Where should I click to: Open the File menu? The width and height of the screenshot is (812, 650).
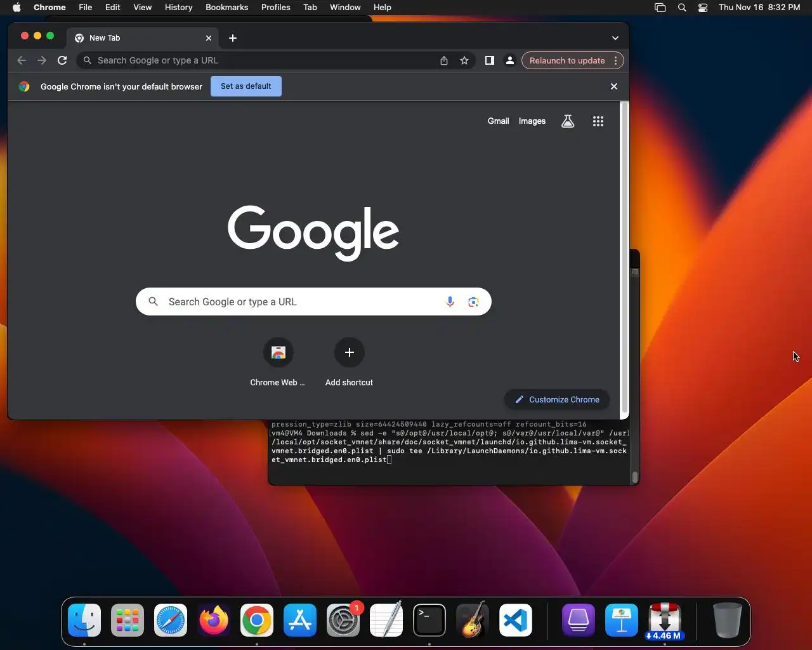click(x=86, y=7)
